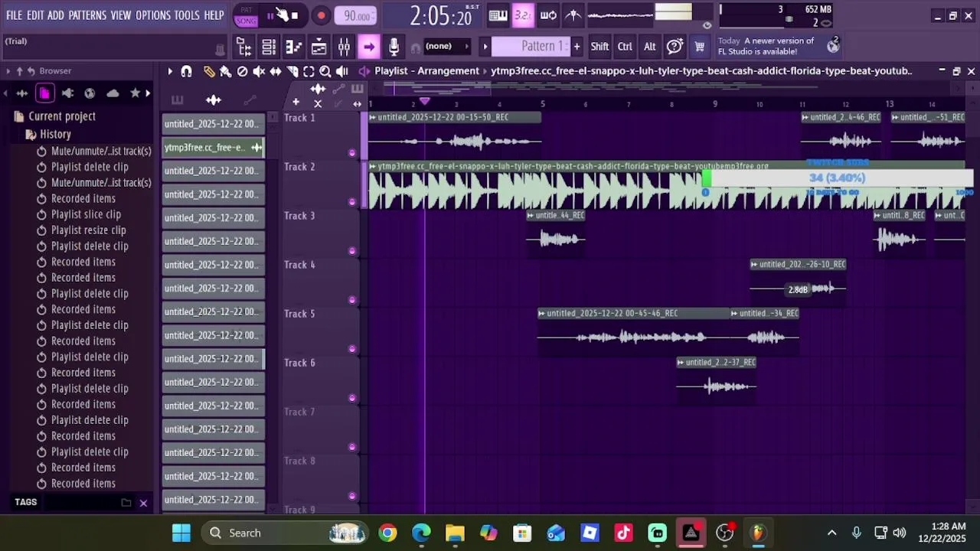
Task: Select the Select tool dashed square
Action: 309,71
